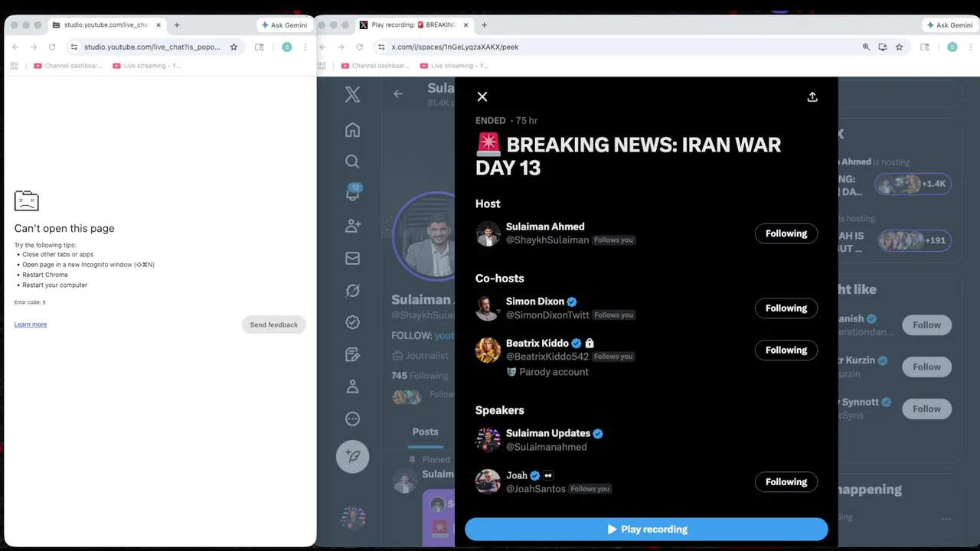Close the Space preview panel with X
This screenshot has height=551, width=980.
[482, 96]
